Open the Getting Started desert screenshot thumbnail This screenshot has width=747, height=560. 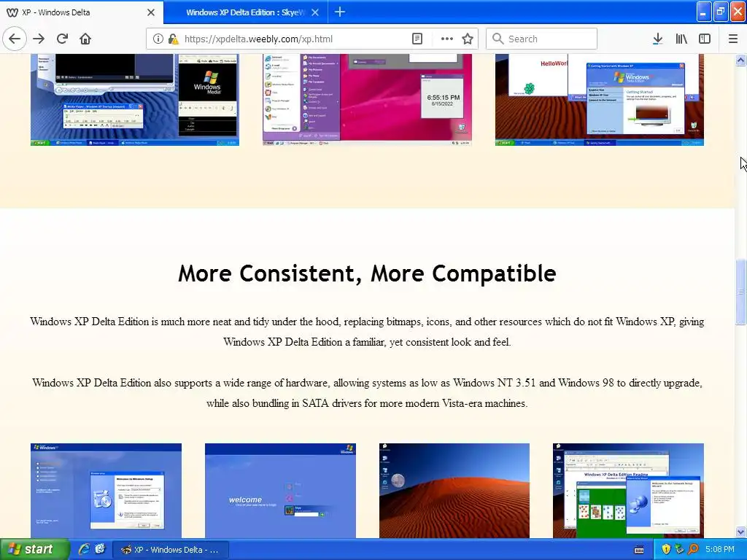pos(600,99)
